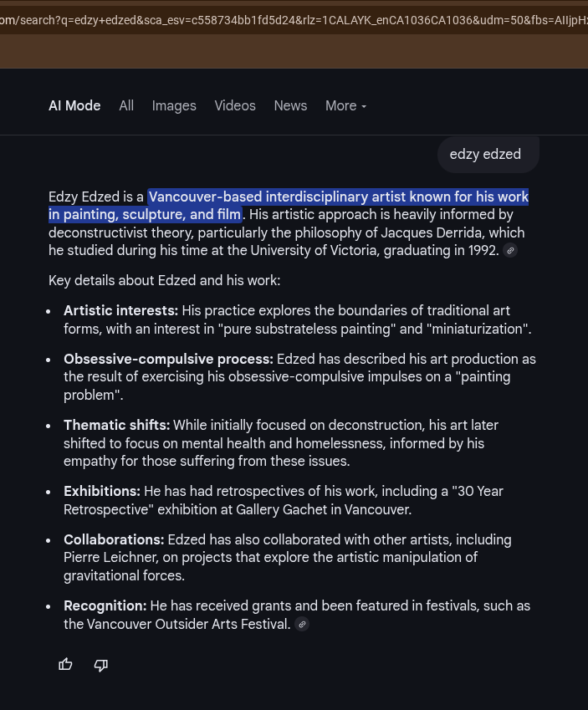Open the Videos results tab

pos(235,105)
